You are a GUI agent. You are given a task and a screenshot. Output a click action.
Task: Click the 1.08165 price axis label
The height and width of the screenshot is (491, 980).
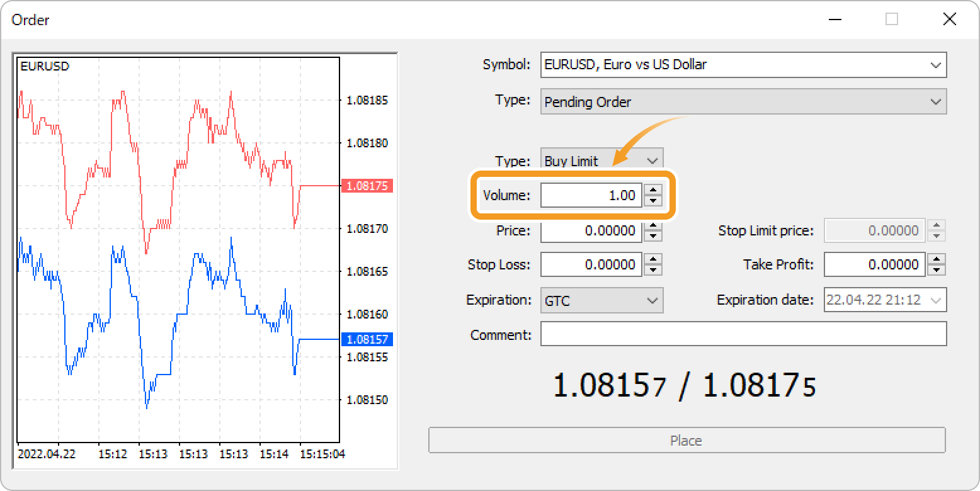(367, 271)
